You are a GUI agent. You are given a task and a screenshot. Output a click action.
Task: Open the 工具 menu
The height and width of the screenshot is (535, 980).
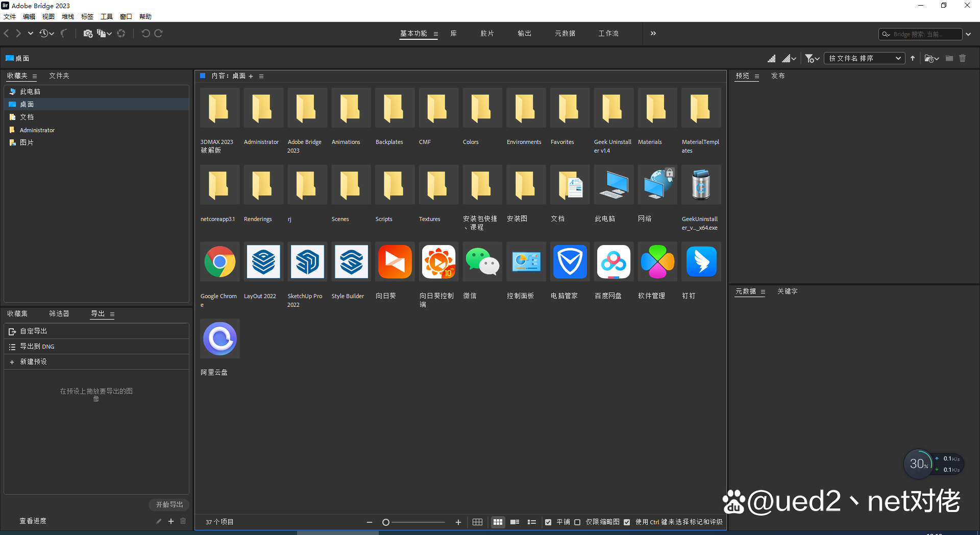107,17
